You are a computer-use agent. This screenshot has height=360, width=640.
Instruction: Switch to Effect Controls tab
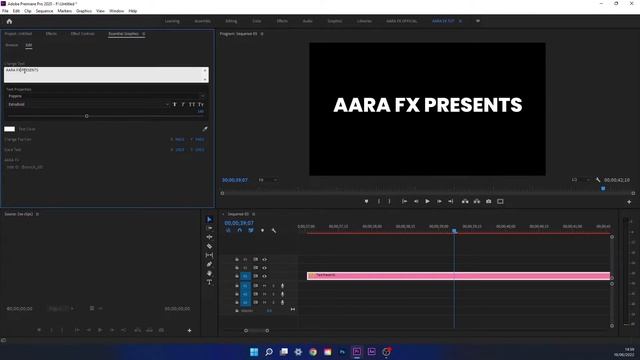82,34
